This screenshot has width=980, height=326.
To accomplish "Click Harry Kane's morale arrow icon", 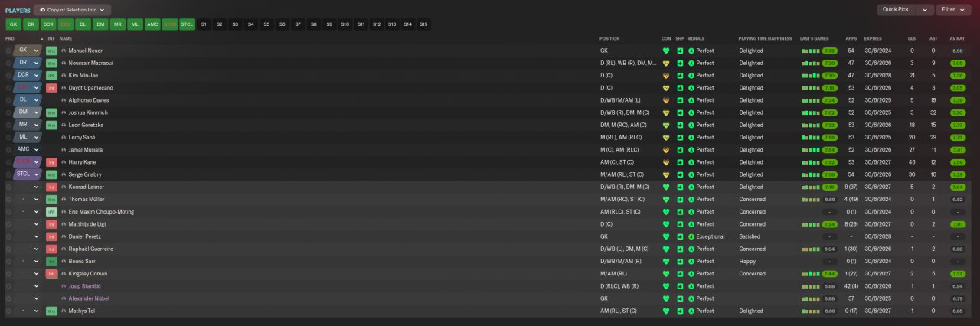I will [691, 162].
